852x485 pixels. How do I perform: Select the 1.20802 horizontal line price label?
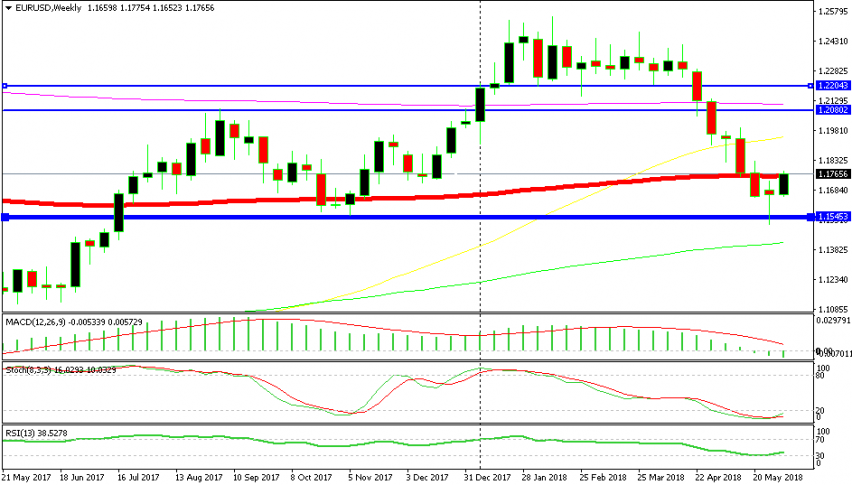(x=832, y=110)
